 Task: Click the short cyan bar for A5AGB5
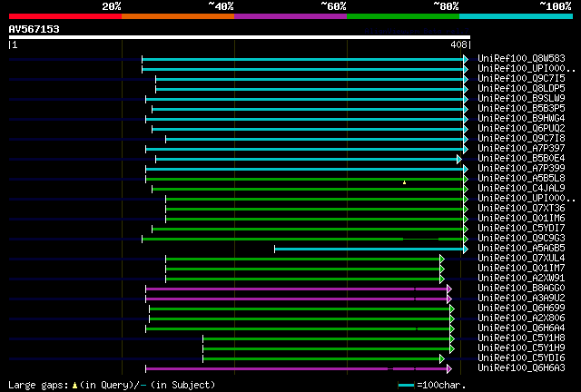click(x=369, y=249)
